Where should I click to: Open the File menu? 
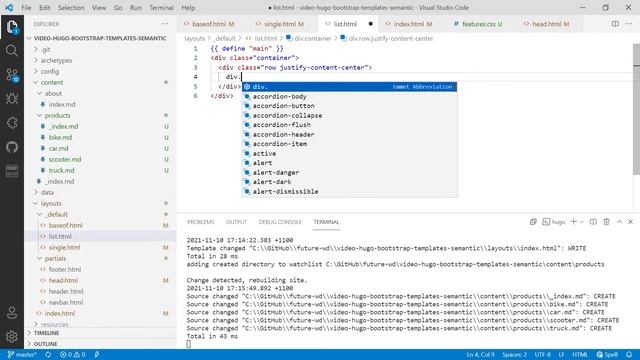coord(26,7)
